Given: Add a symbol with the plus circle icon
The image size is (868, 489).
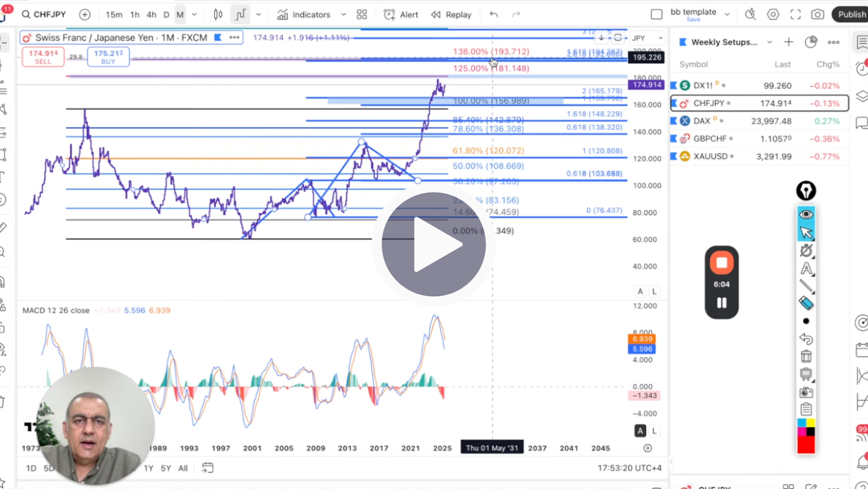Looking at the screenshot, I should point(85,15).
